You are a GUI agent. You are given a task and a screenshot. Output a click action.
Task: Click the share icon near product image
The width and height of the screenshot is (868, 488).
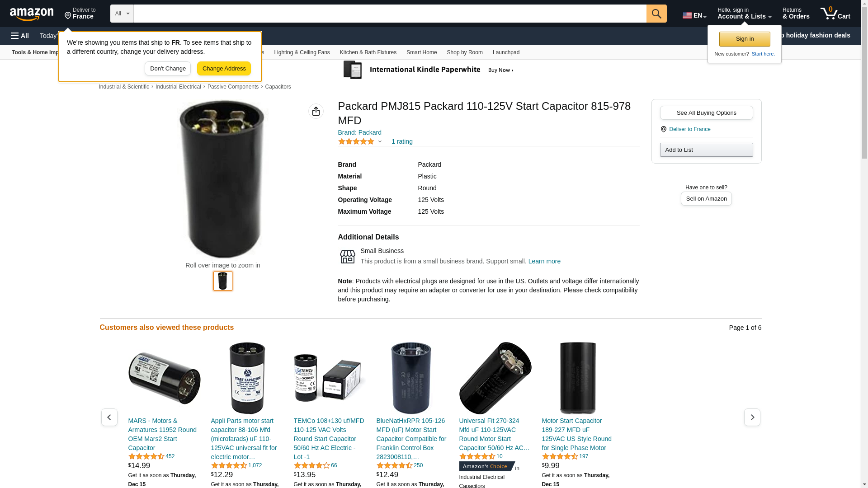(x=316, y=111)
